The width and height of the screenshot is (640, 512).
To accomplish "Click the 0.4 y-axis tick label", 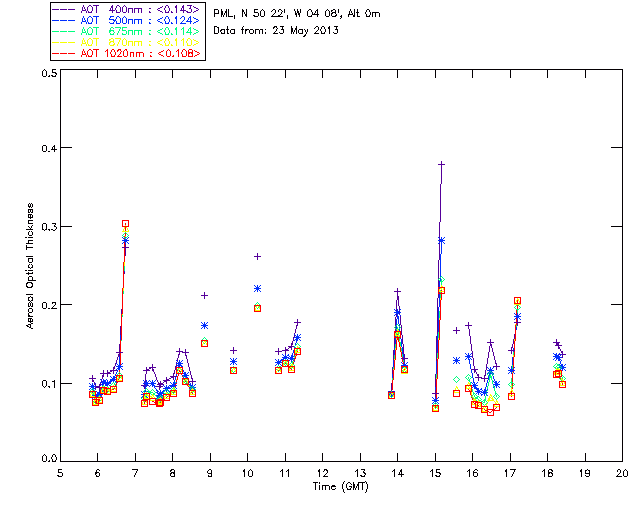I will (x=49, y=148).
